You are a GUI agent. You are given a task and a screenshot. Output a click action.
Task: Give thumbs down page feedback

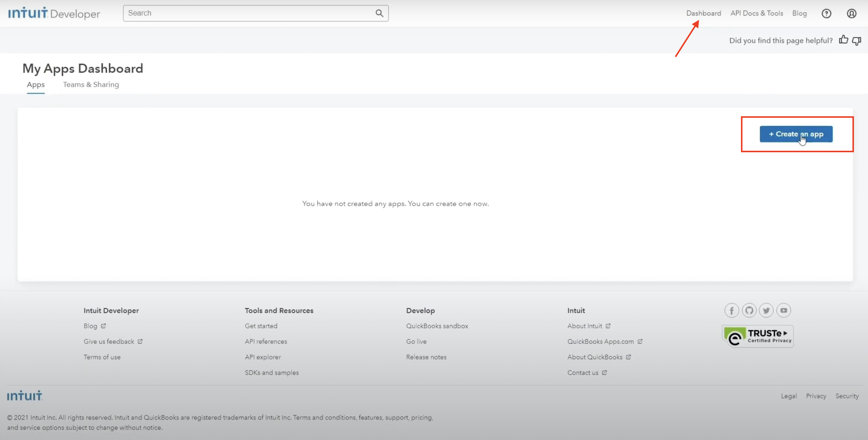pos(856,41)
